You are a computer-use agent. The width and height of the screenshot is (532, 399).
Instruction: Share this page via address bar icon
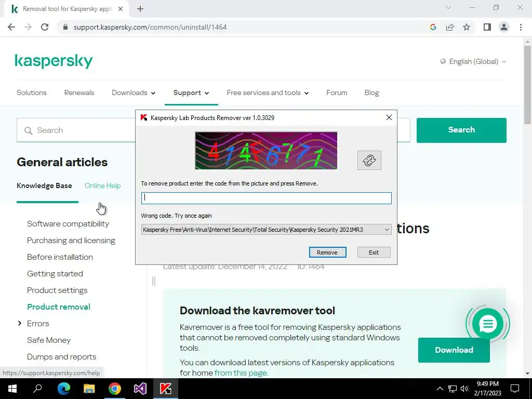point(450,27)
